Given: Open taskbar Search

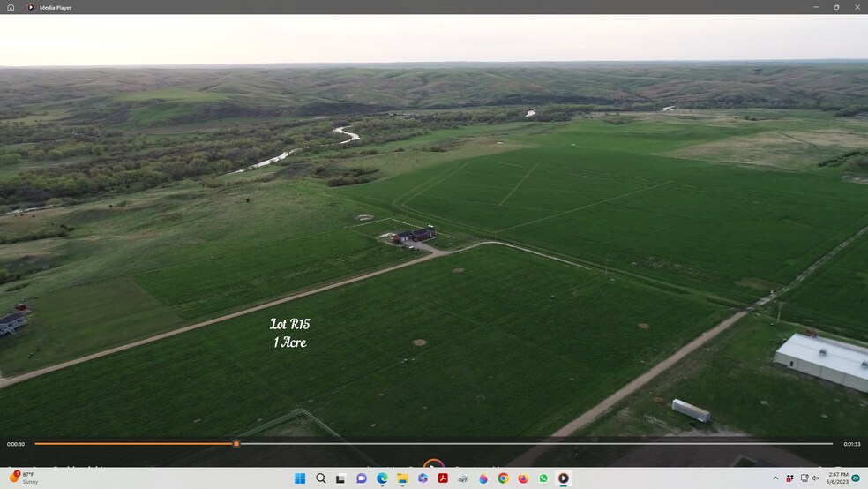Looking at the screenshot, I should (320, 478).
